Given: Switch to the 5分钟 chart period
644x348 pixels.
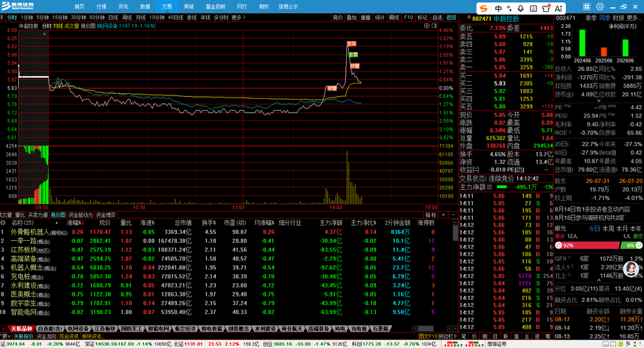Looking at the screenshot, I should pos(42,17).
